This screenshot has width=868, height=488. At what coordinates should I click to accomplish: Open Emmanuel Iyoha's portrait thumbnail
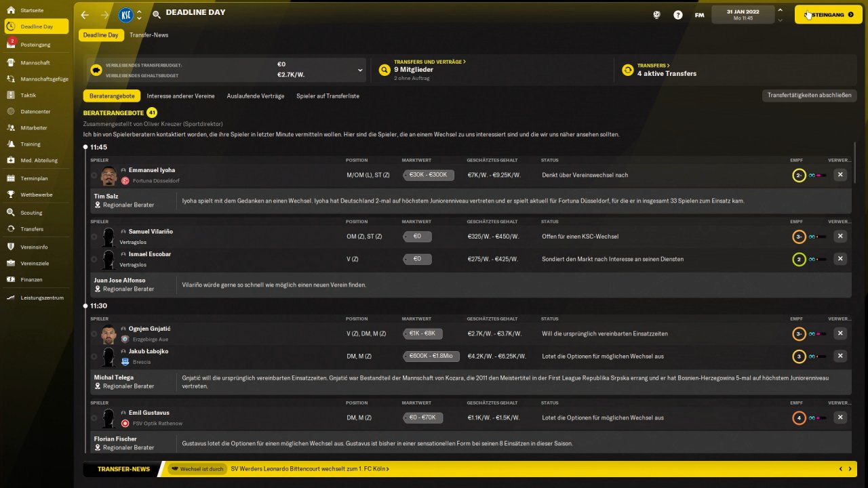click(x=108, y=176)
